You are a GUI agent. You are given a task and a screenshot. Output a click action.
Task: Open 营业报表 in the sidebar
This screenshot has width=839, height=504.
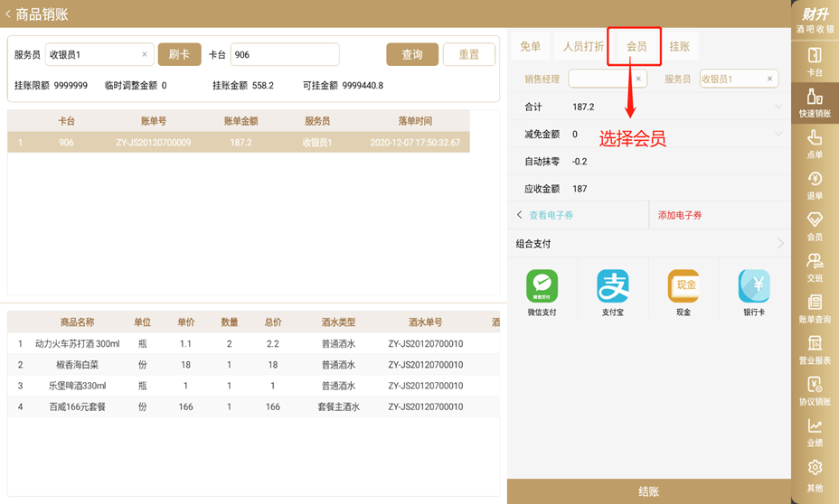(815, 350)
